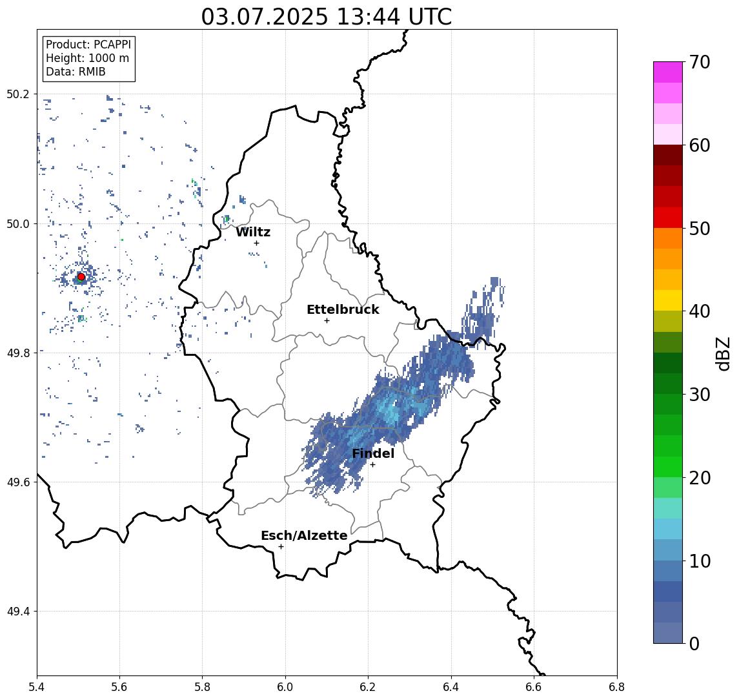The width and height of the screenshot is (739, 700).
Task: Click the colorbar tick label '10'
Action: pos(700,561)
